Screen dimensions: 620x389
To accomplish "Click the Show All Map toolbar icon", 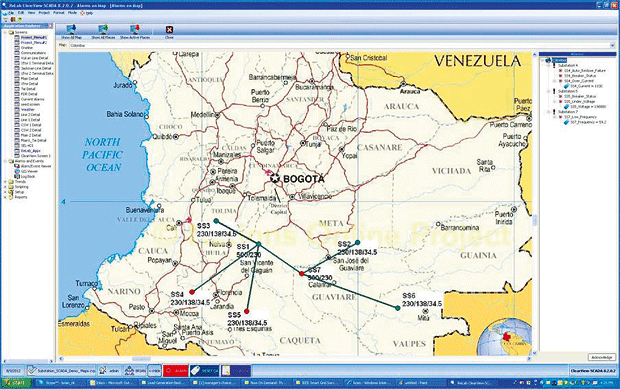I will pyautogui.click(x=71, y=30).
